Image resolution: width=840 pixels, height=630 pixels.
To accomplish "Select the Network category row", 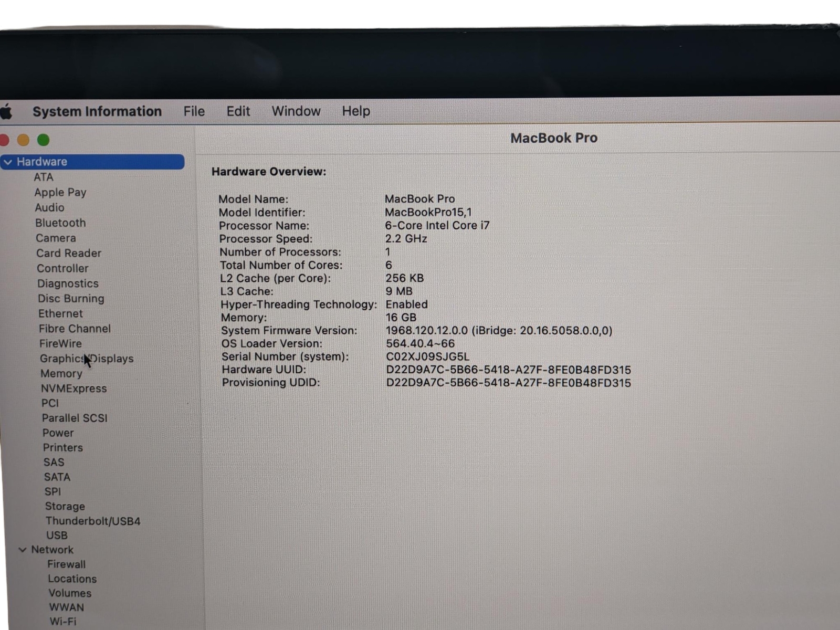I will coord(52,550).
